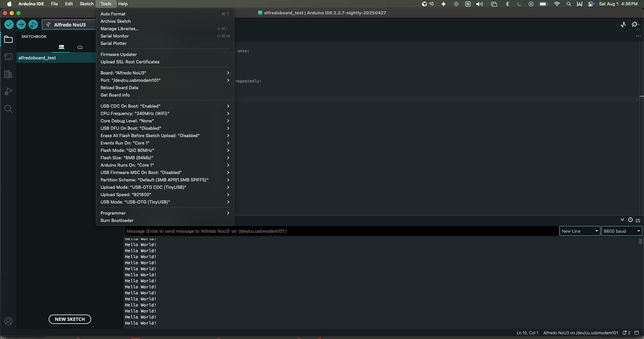Expand USB CDC On Boot submenu
Viewport: 644px width, 339px height.
(x=165, y=106)
